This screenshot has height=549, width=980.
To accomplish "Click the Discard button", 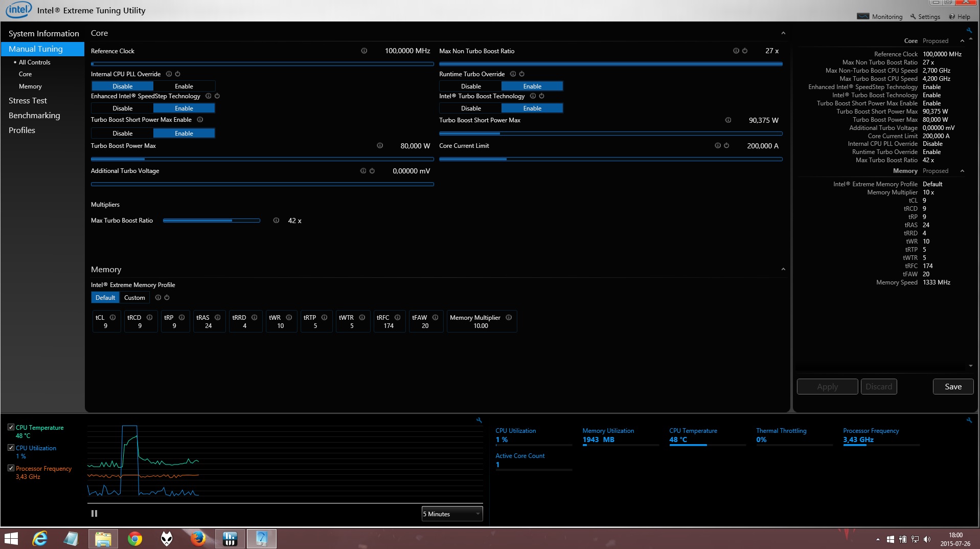I will [879, 386].
